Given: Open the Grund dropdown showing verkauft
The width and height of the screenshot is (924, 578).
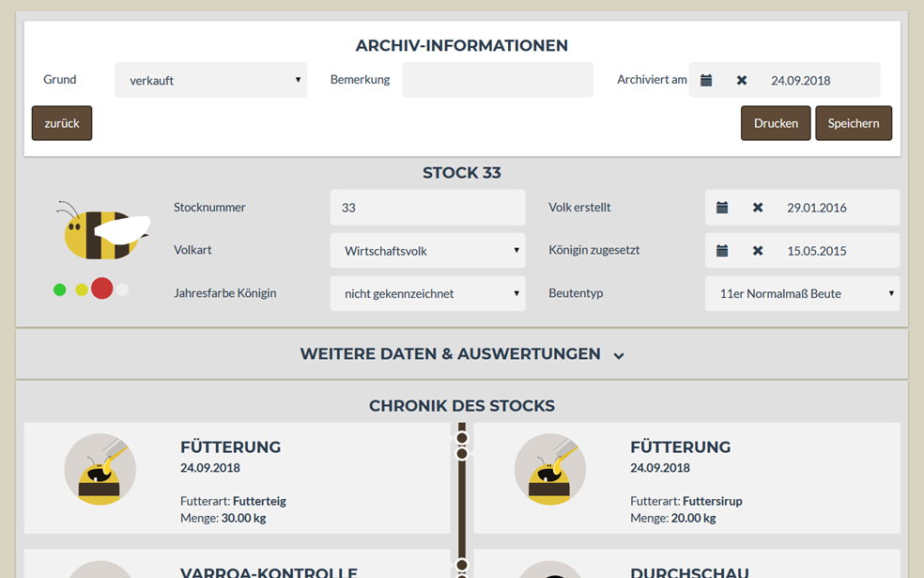Looking at the screenshot, I should (x=210, y=80).
